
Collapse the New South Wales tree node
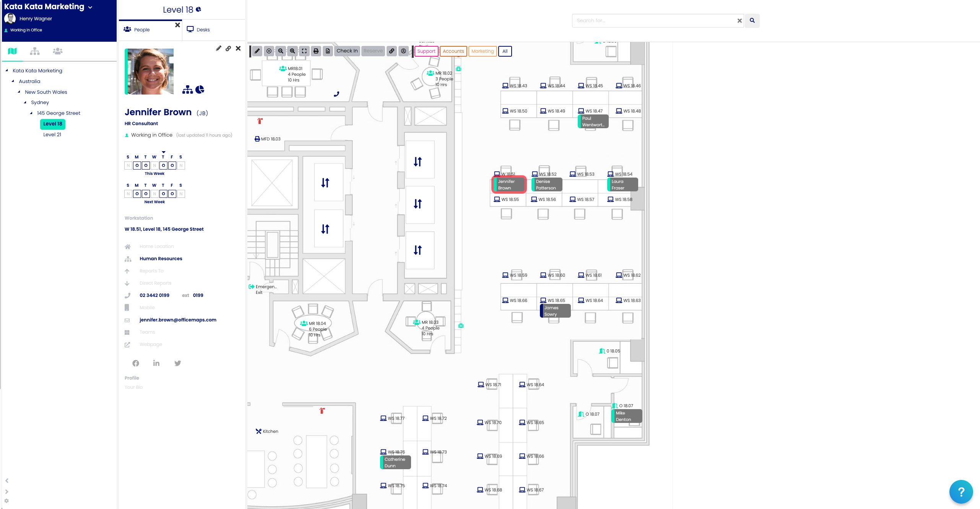pos(19,92)
